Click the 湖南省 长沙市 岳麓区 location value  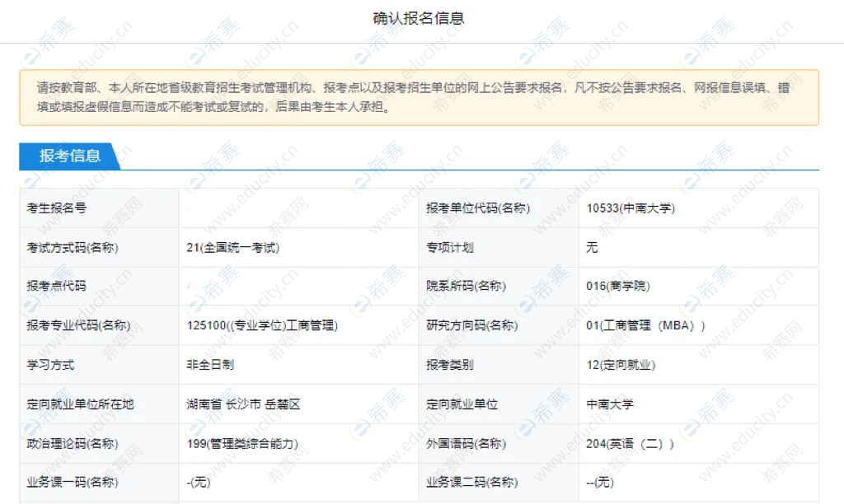(x=243, y=404)
